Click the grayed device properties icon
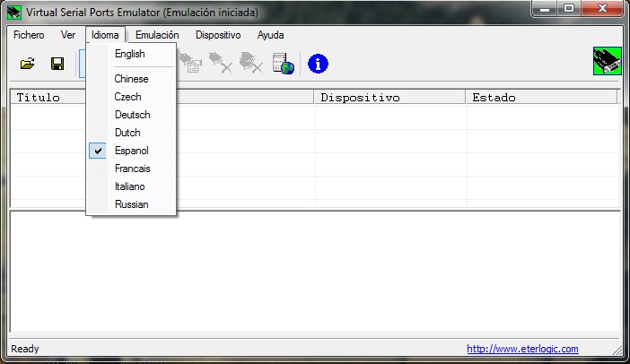 click(x=191, y=64)
